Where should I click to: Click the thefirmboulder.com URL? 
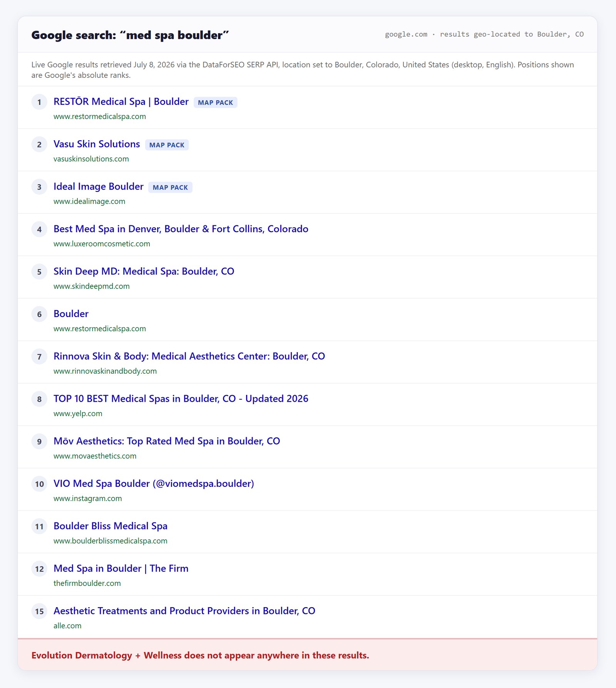pos(87,583)
